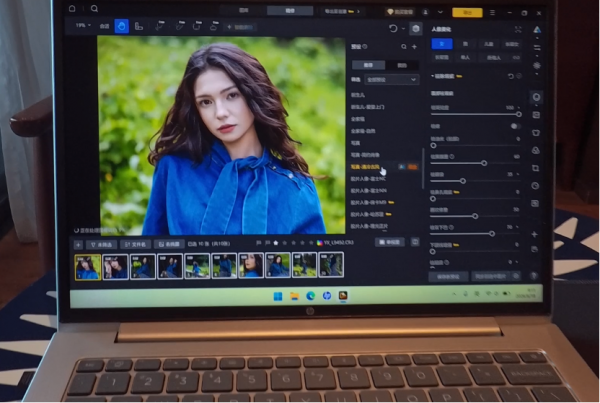This screenshot has height=403, width=600.
Task: Expand the preset filter dropdown
Action: (391, 80)
